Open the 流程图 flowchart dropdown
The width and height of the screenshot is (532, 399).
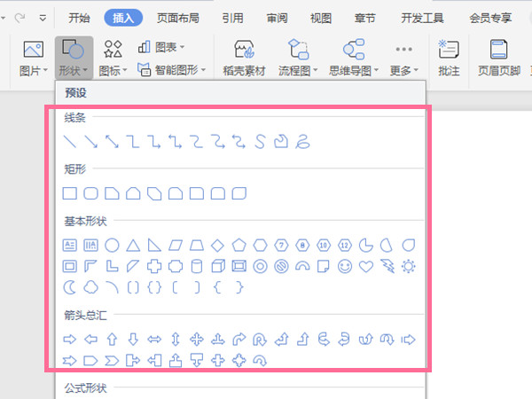(x=298, y=58)
